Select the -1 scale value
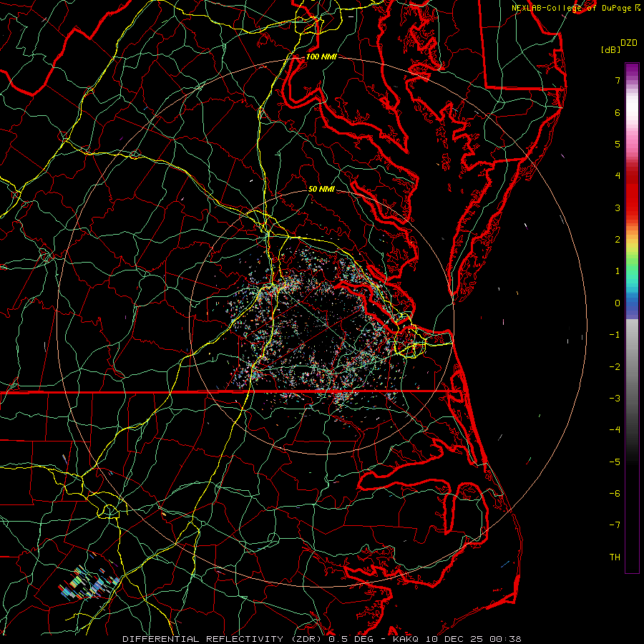The image size is (644, 644). point(615,335)
